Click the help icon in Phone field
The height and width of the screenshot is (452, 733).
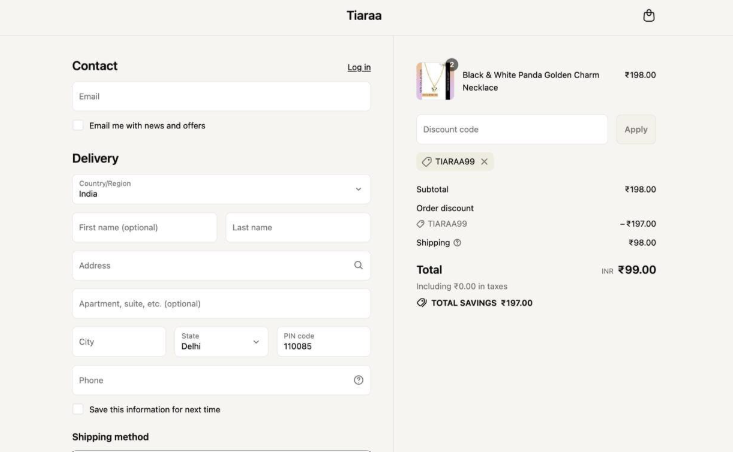[358, 380]
